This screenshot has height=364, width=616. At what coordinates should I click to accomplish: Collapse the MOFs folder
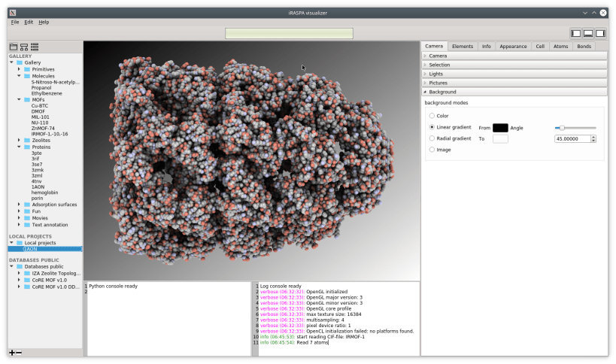[19, 100]
